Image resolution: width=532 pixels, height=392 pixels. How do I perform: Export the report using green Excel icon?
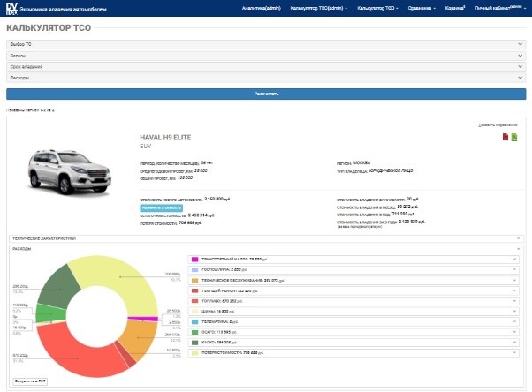[x=513, y=137]
